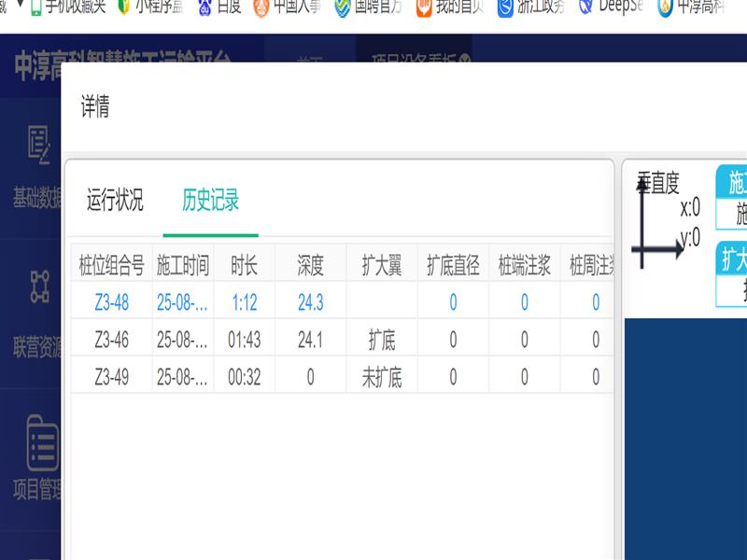
Task: Click the 桩位组合号 column header
Action: point(112,265)
